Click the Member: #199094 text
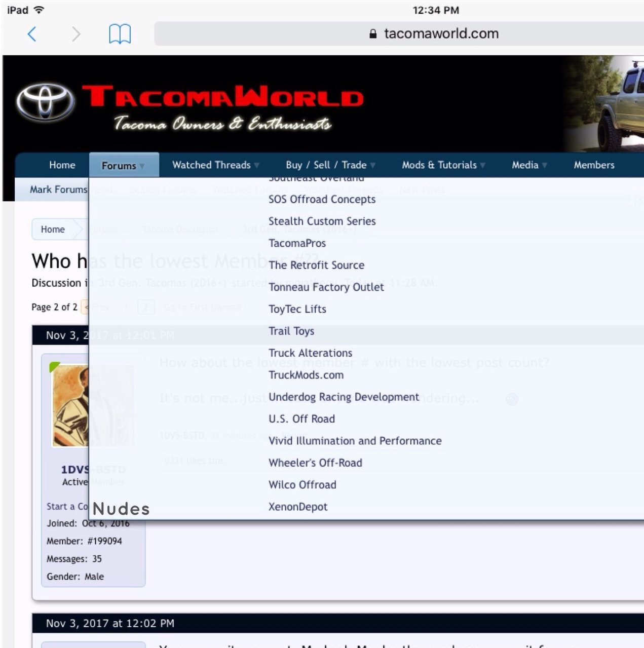Image resolution: width=644 pixels, height=648 pixels. 84,541
